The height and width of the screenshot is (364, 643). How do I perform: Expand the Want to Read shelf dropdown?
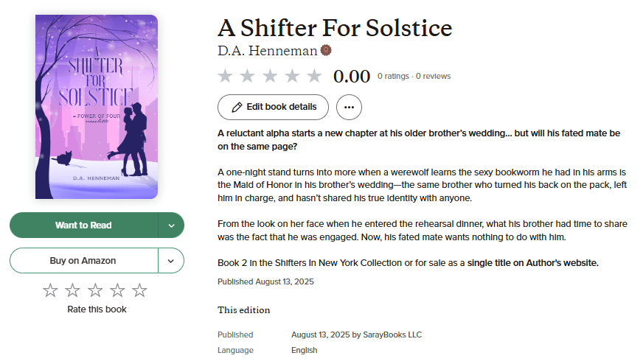click(x=171, y=225)
